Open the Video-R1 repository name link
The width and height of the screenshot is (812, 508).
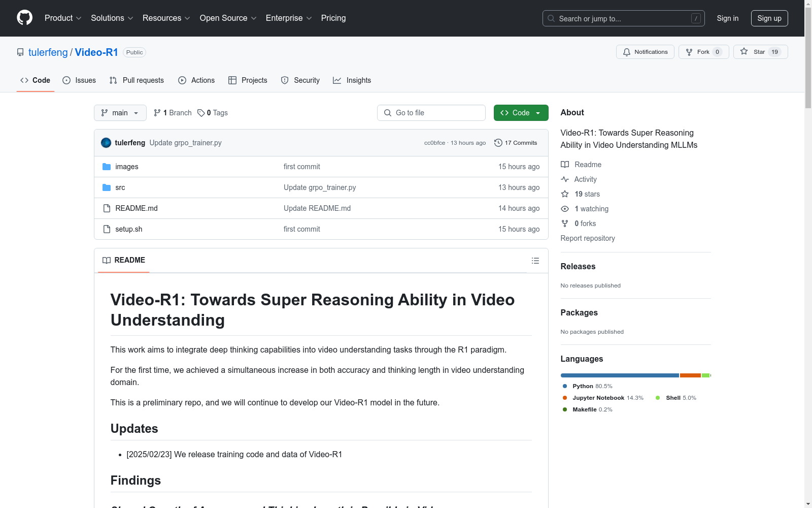[96, 52]
